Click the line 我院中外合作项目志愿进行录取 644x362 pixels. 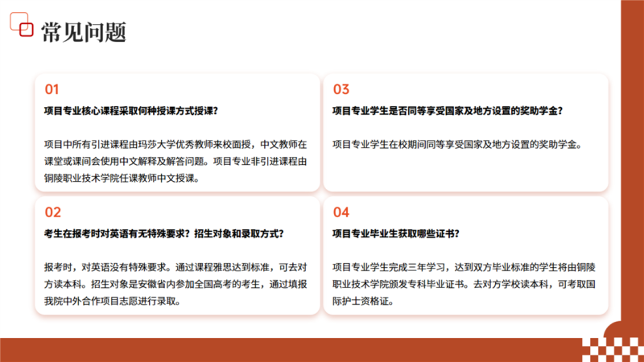point(112,301)
